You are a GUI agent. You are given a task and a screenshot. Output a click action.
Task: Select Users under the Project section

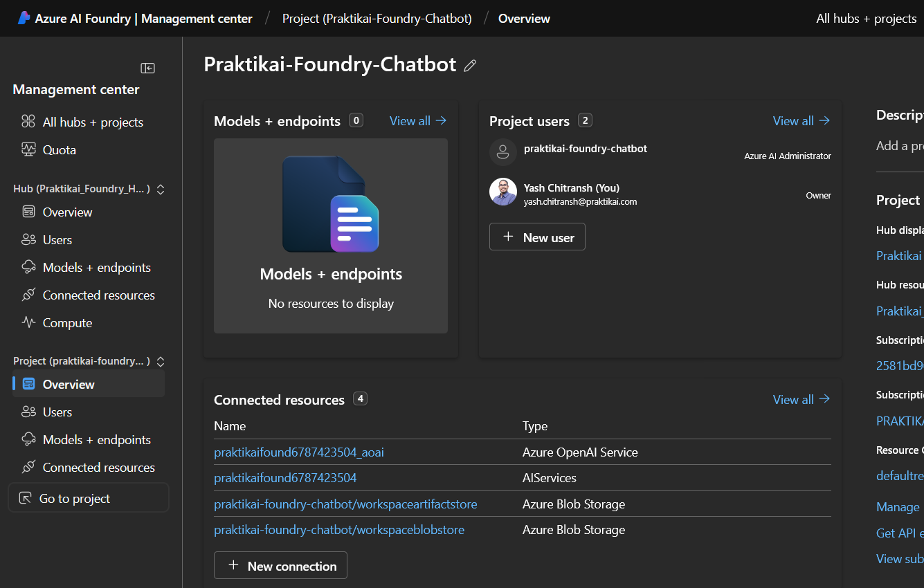point(55,412)
